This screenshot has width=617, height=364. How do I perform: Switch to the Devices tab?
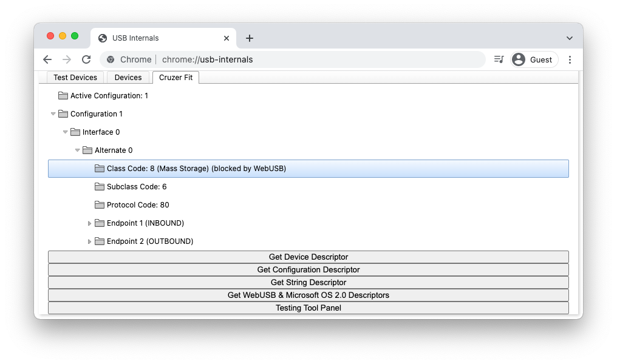click(128, 78)
